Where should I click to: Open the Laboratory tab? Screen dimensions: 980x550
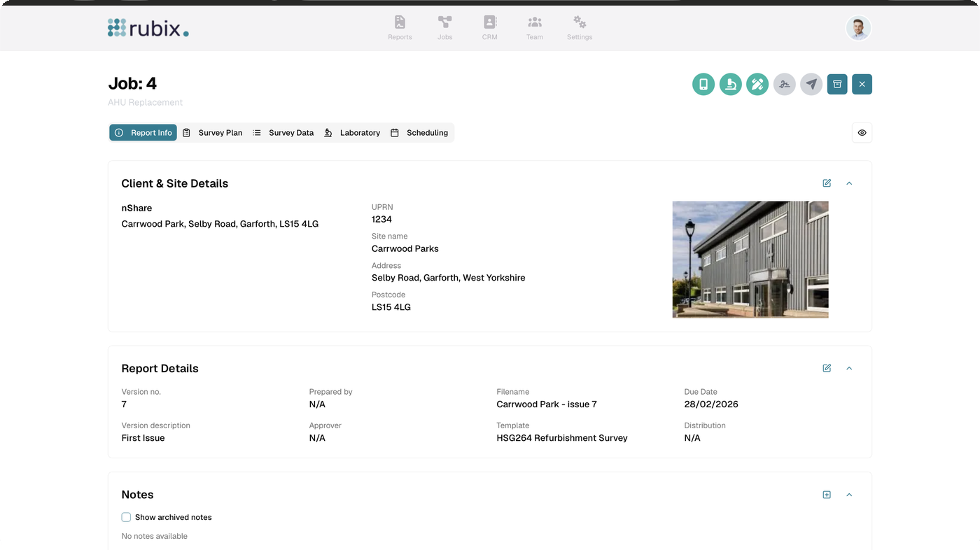[x=351, y=133]
